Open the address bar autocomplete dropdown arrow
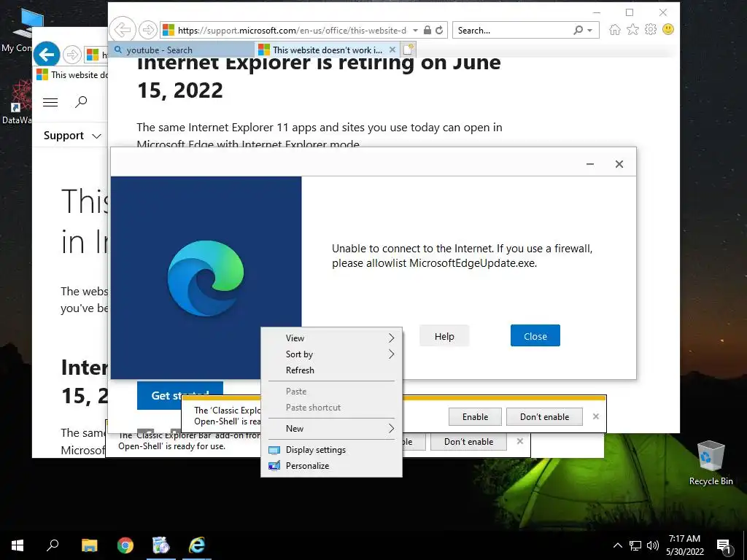The image size is (747, 560). [415, 30]
